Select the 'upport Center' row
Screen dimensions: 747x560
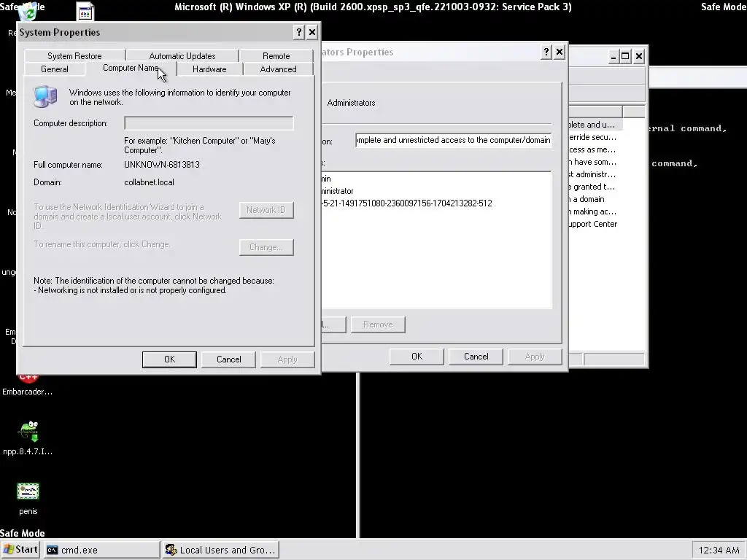tap(595, 224)
